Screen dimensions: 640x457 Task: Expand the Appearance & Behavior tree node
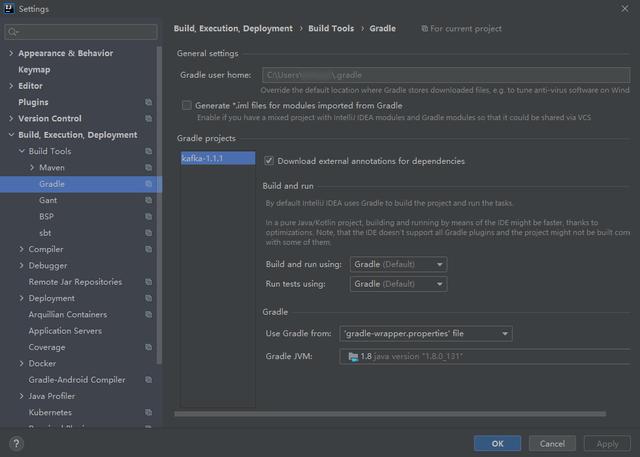pyautogui.click(x=11, y=53)
